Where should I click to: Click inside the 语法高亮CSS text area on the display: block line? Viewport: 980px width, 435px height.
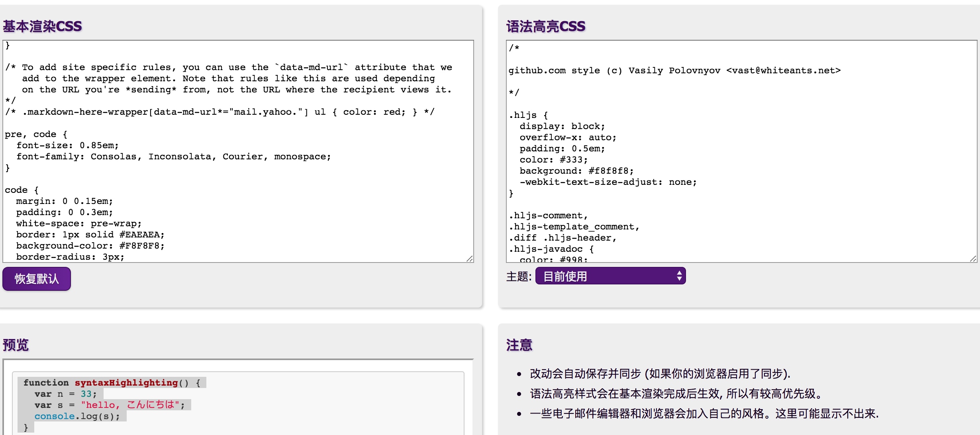coord(562,126)
